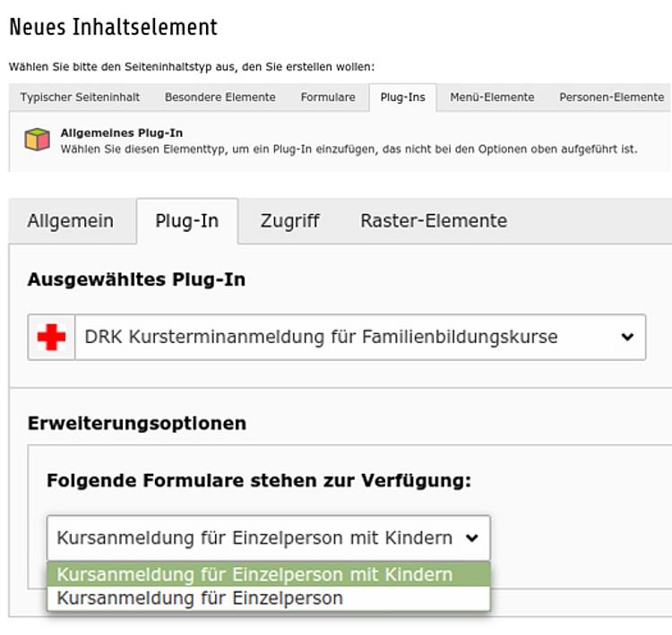The height and width of the screenshot is (635, 672).
Task: Click the chevron arrow on the form dropdown
Action: 472,538
